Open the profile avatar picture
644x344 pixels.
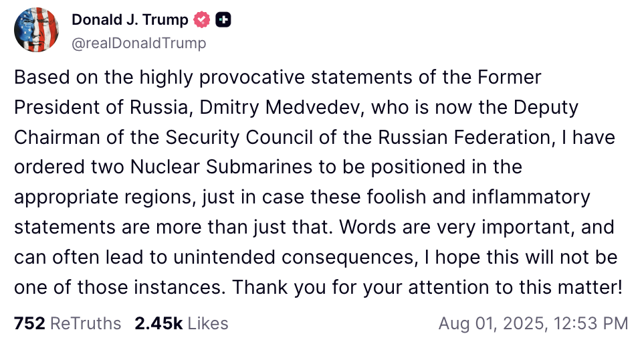37,30
